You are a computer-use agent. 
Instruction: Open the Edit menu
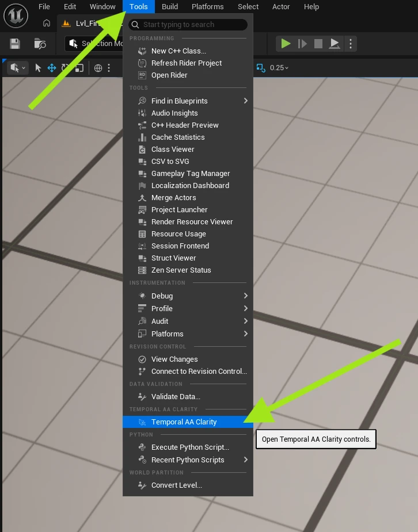(70, 7)
